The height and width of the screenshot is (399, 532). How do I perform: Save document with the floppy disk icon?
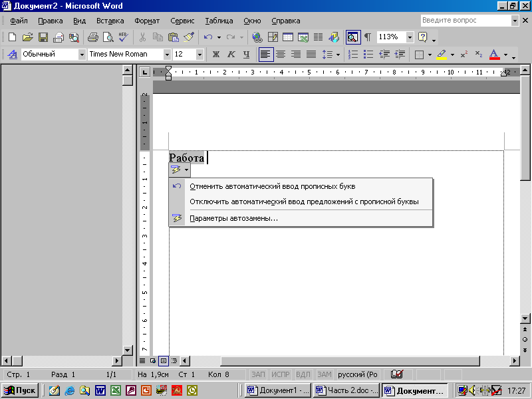[x=43, y=37]
